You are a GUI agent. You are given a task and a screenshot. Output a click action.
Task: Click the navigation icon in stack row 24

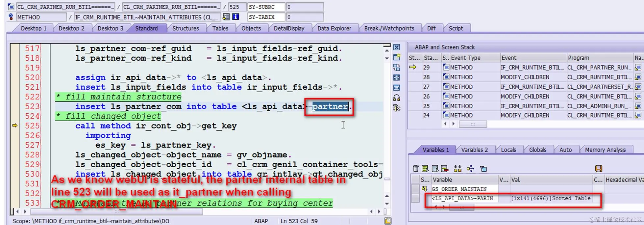638,116
